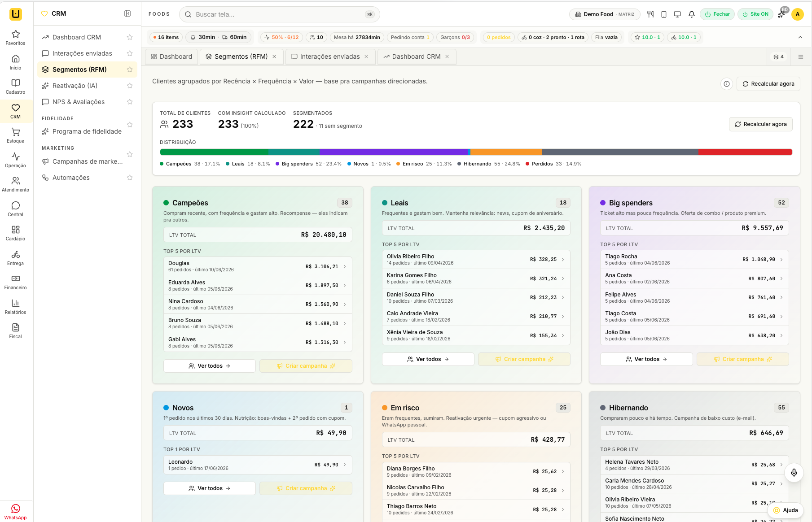Favorite Dashboard CRM with its star

tap(130, 37)
